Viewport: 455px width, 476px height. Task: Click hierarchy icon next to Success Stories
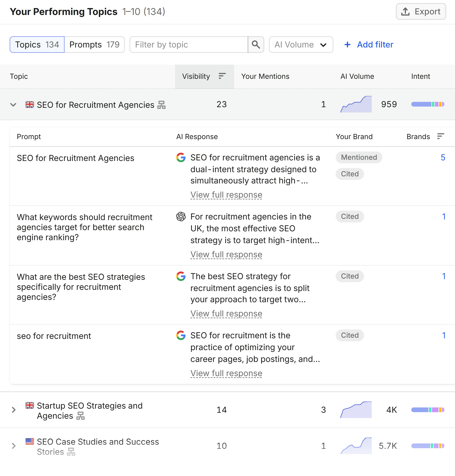pos(71,452)
